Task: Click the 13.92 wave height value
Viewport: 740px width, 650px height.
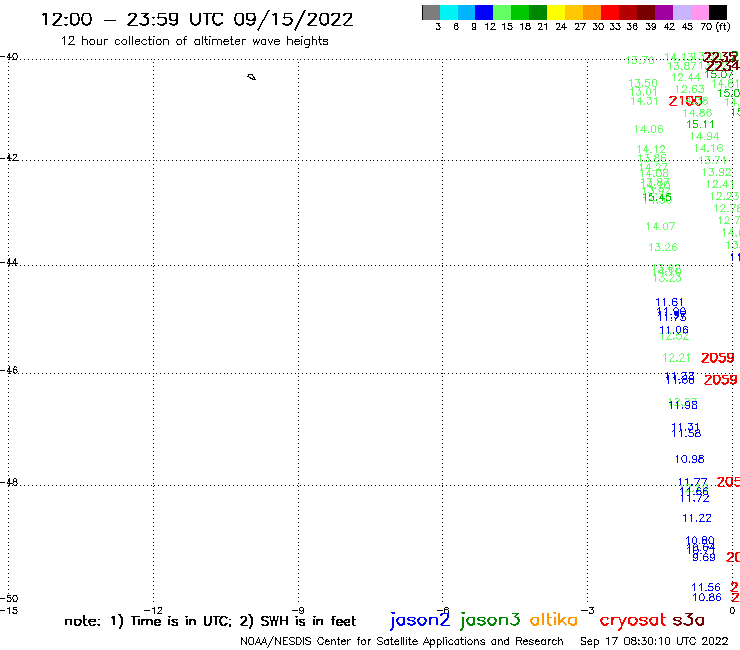Action: point(716,172)
